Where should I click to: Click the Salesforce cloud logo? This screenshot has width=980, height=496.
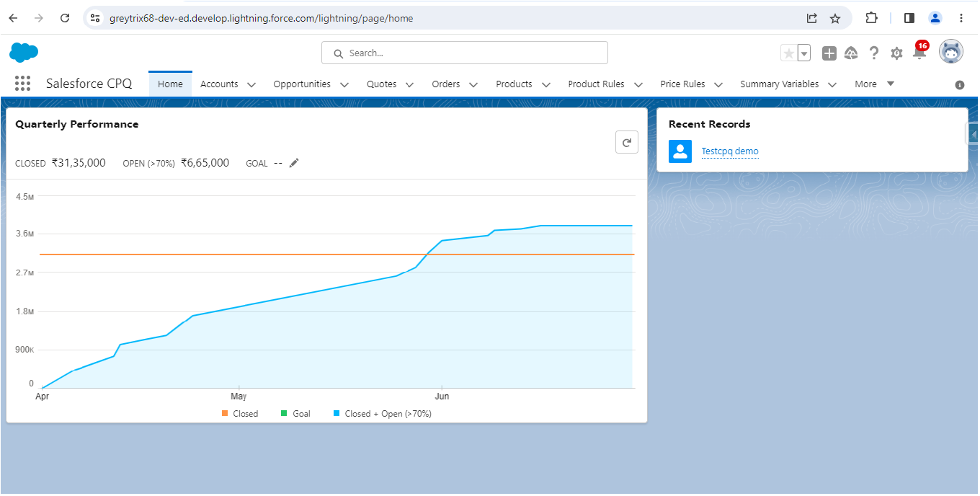(24, 53)
